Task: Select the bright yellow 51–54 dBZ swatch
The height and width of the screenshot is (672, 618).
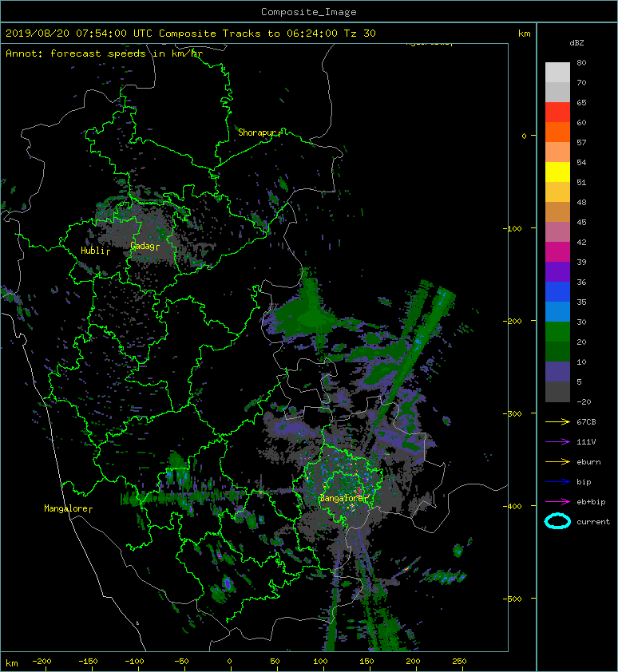Action: (557, 172)
